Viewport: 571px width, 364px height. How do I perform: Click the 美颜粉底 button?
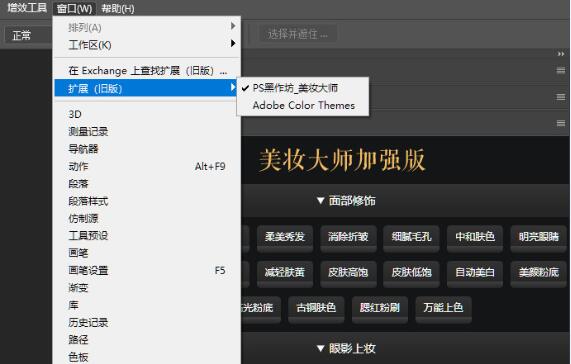point(539,273)
